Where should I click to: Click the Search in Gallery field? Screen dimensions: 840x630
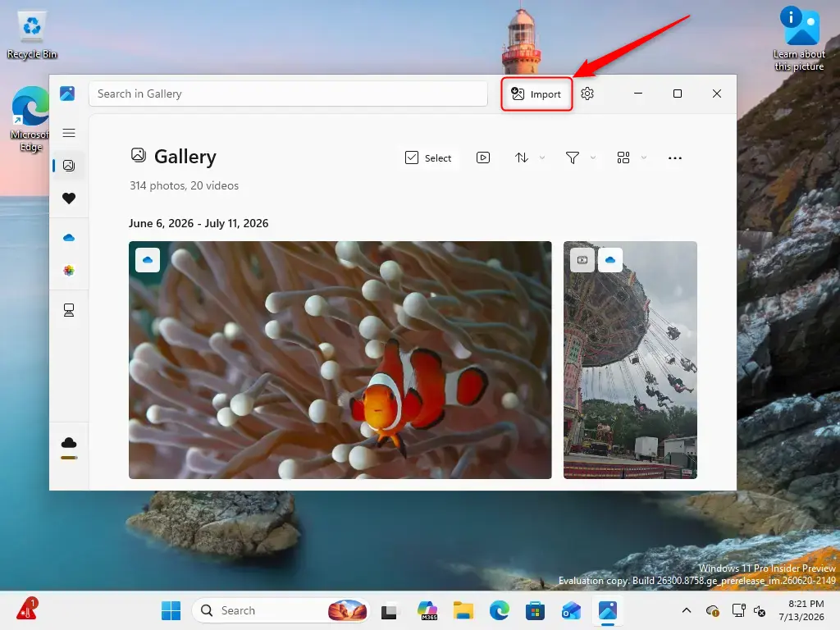(288, 94)
